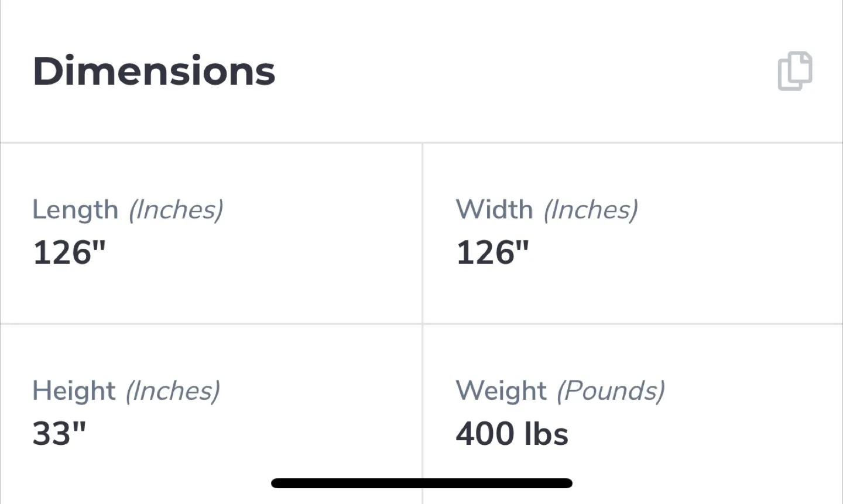Tap the (Pounds) unit beside Weight
Image resolution: width=843 pixels, height=504 pixels.
(611, 391)
